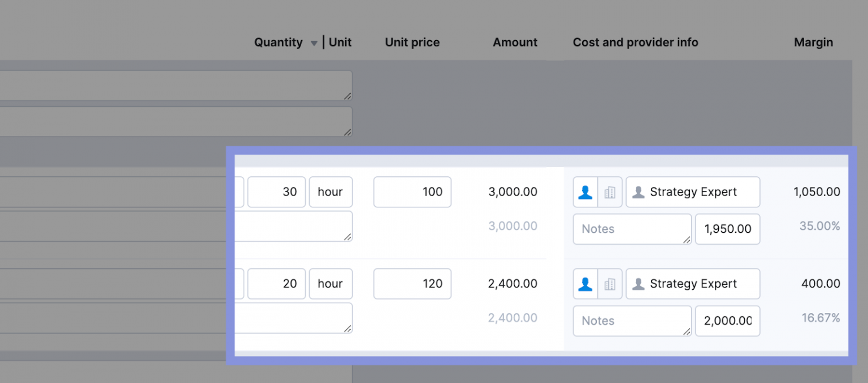
Task: Edit the unit price field showing 120
Action: coord(412,284)
